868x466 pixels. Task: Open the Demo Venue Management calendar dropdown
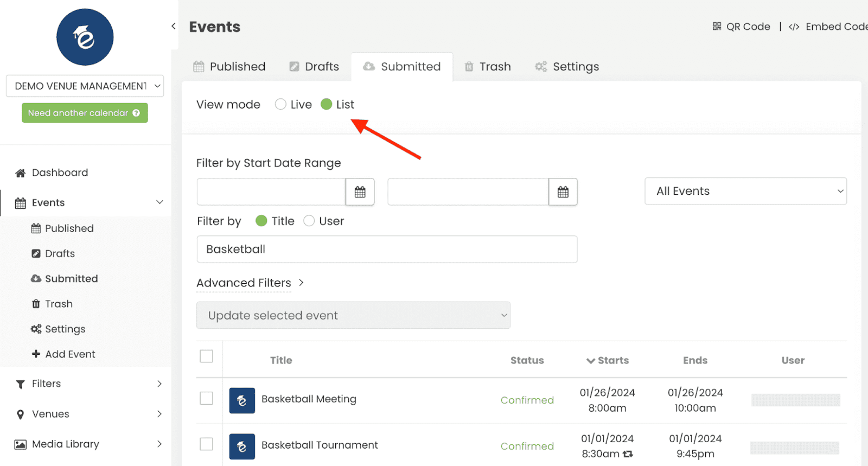[x=85, y=86]
